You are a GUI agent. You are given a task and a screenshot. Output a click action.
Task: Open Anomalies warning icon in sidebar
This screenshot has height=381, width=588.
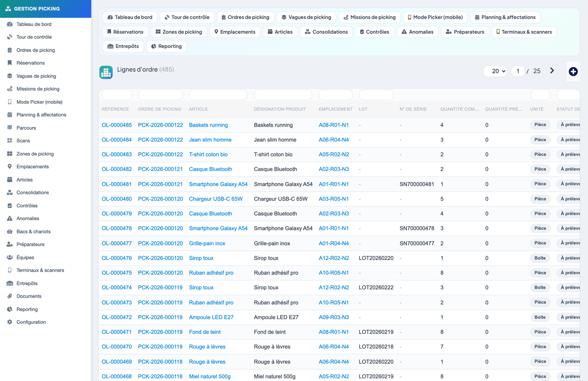point(10,219)
